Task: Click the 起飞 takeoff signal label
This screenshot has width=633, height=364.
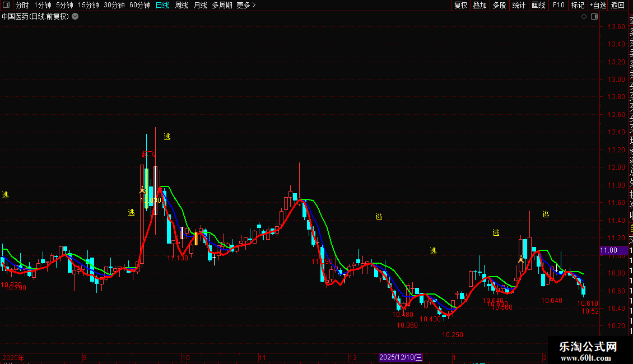Action: click(148, 154)
